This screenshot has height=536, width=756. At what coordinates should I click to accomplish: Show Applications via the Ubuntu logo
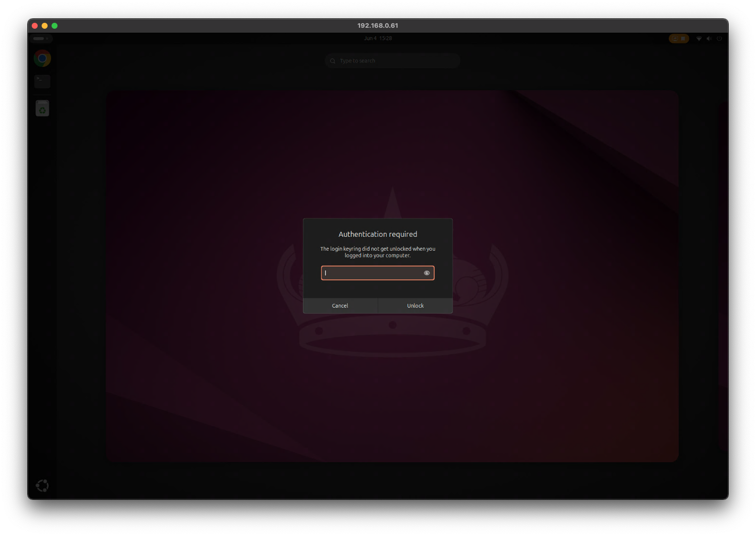point(42,485)
